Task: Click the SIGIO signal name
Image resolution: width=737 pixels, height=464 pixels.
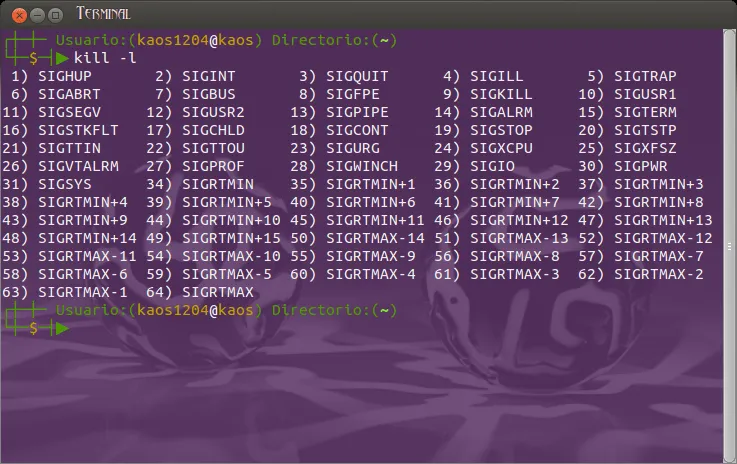Action: point(492,166)
